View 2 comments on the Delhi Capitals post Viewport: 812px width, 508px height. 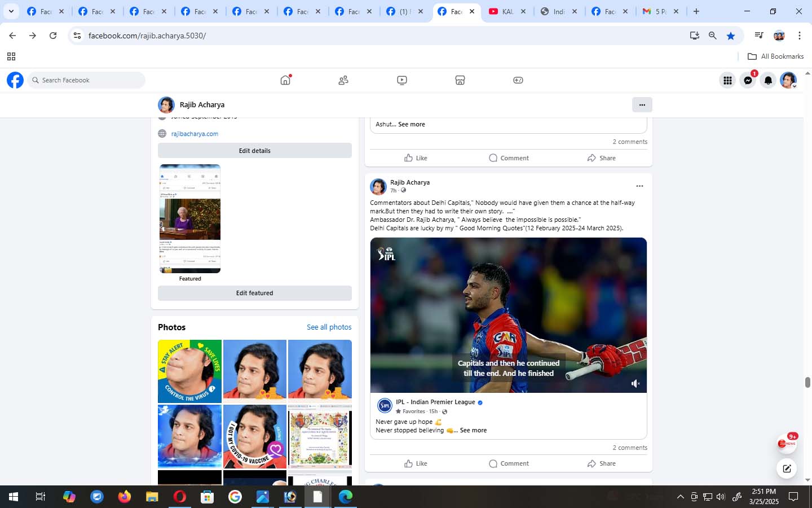(630, 448)
